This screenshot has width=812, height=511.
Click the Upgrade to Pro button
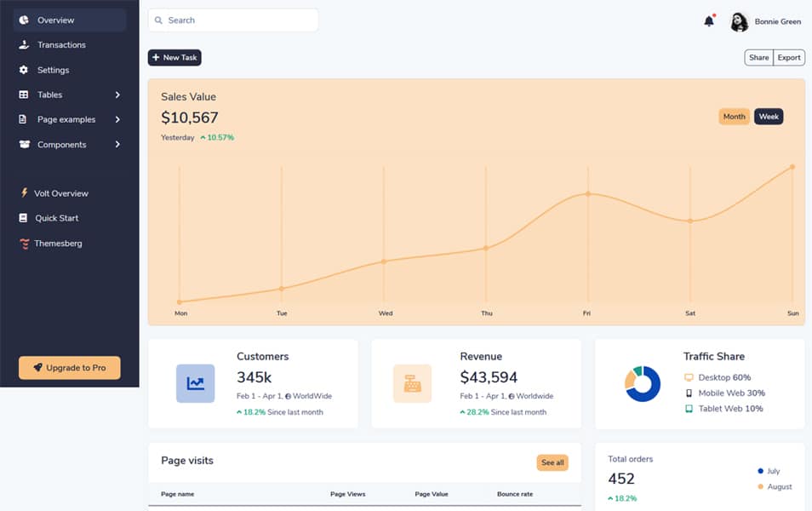point(69,368)
